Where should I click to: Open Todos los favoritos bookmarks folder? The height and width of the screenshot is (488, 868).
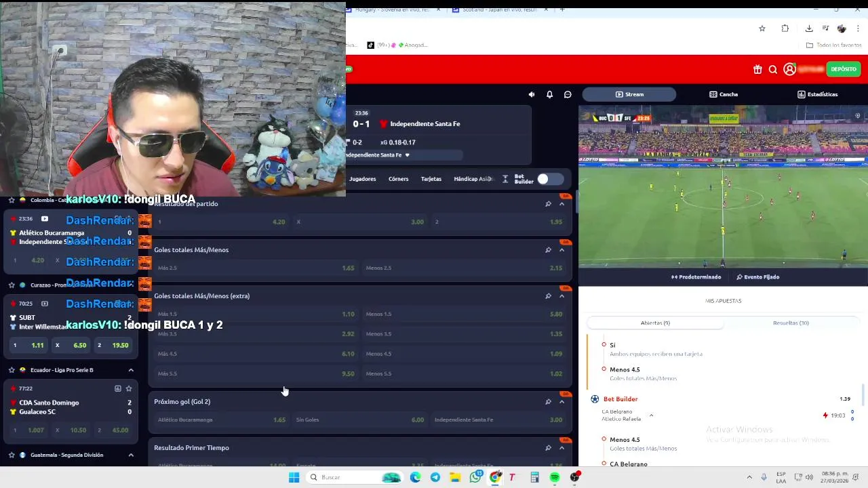pos(833,45)
